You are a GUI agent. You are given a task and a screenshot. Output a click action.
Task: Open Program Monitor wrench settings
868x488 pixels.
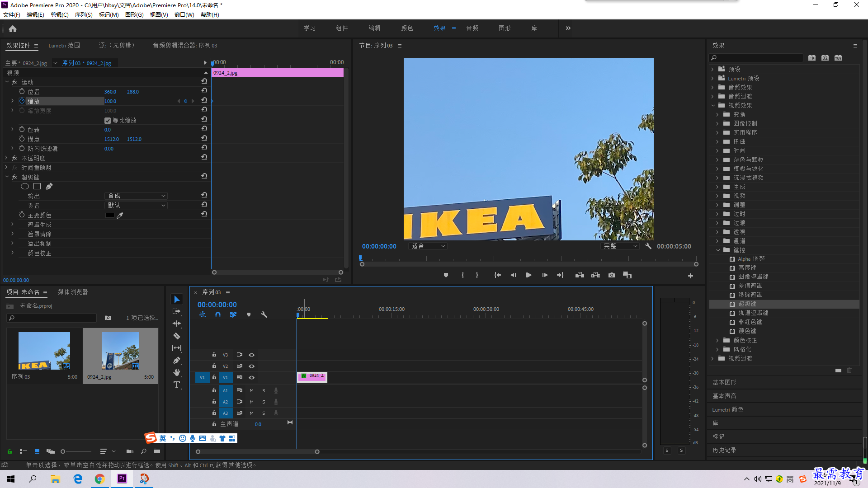tap(648, 246)
